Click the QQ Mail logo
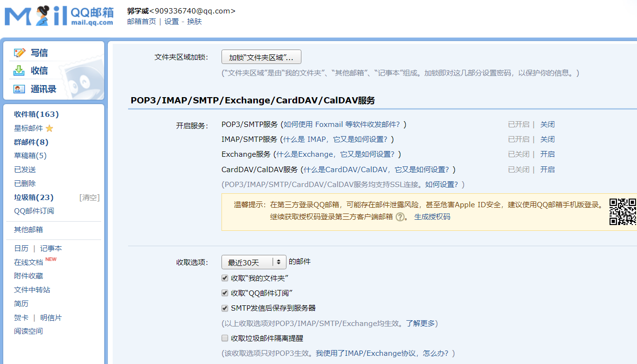 tap(59, 16)
